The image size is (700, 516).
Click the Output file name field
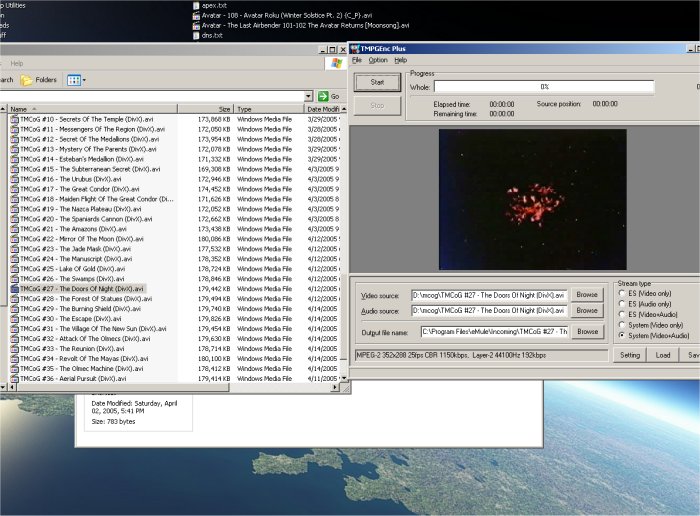pos(494,331)
